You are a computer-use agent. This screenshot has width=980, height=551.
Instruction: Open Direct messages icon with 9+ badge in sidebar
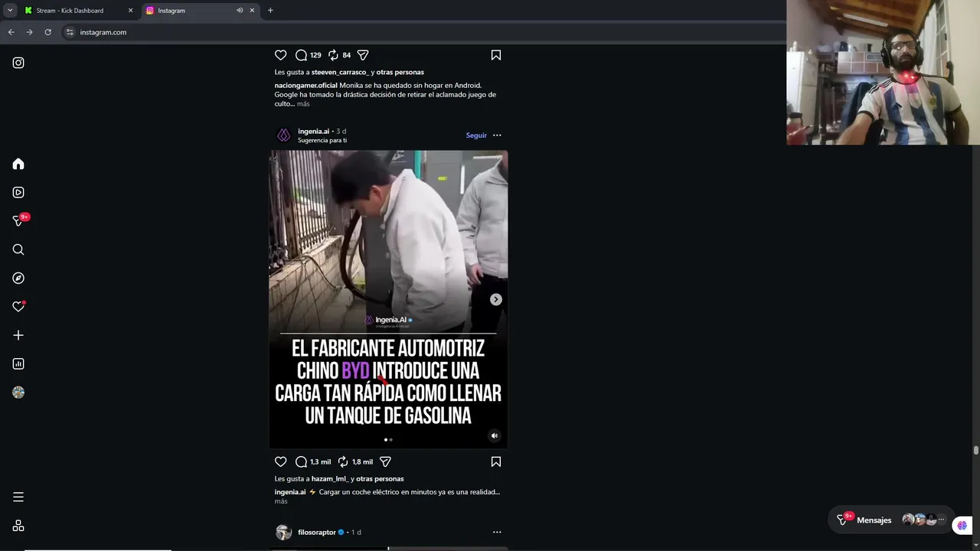18,221
